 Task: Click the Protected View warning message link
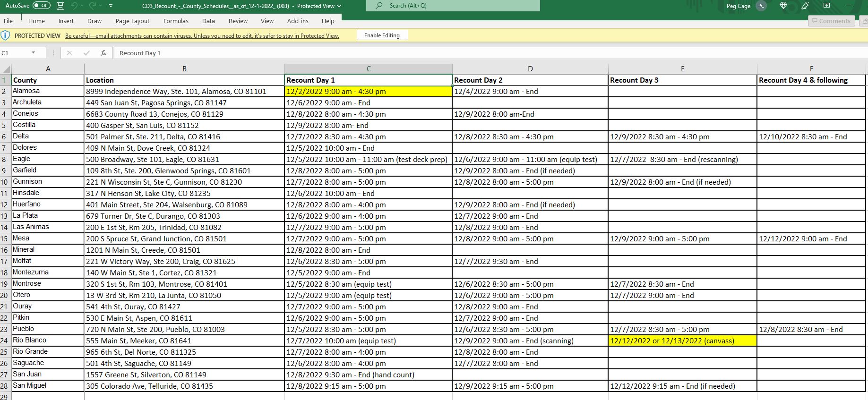202,36
